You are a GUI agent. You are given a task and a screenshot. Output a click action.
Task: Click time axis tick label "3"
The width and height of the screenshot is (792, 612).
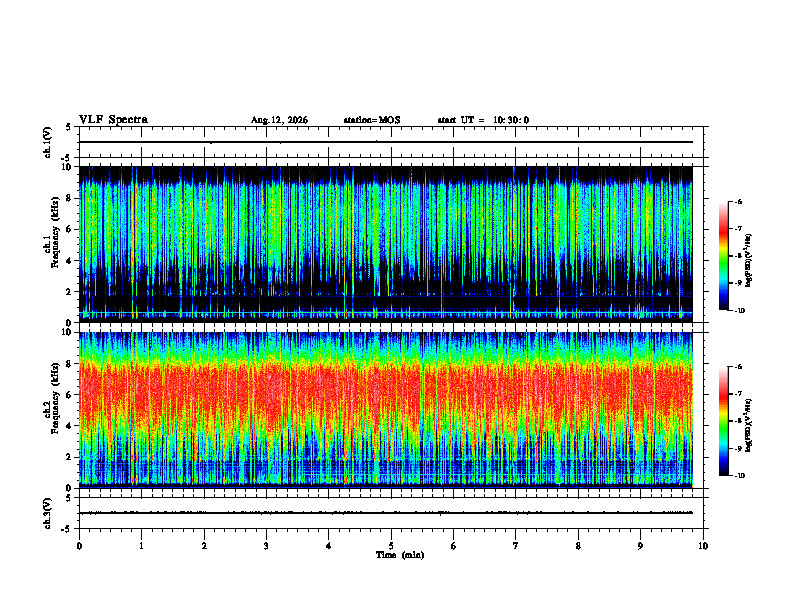tap(266, 546)
